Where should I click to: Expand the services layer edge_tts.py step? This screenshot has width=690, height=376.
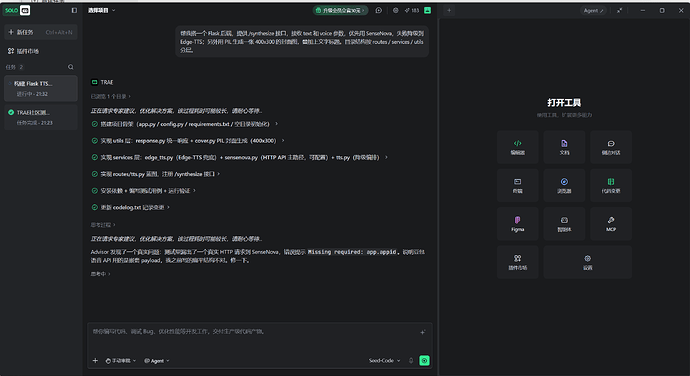tap(239, 158)
